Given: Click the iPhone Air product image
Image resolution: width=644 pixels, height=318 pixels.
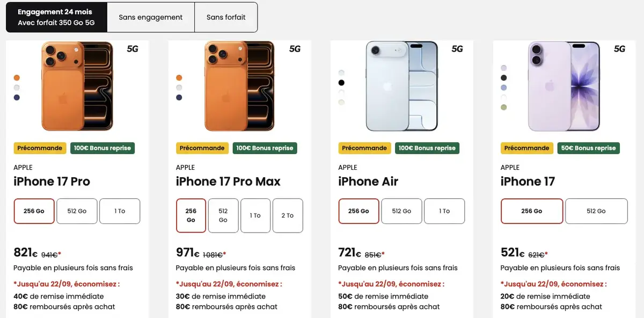Looking at the screenshot, I should pyautogui.click(x=401, y=87).
